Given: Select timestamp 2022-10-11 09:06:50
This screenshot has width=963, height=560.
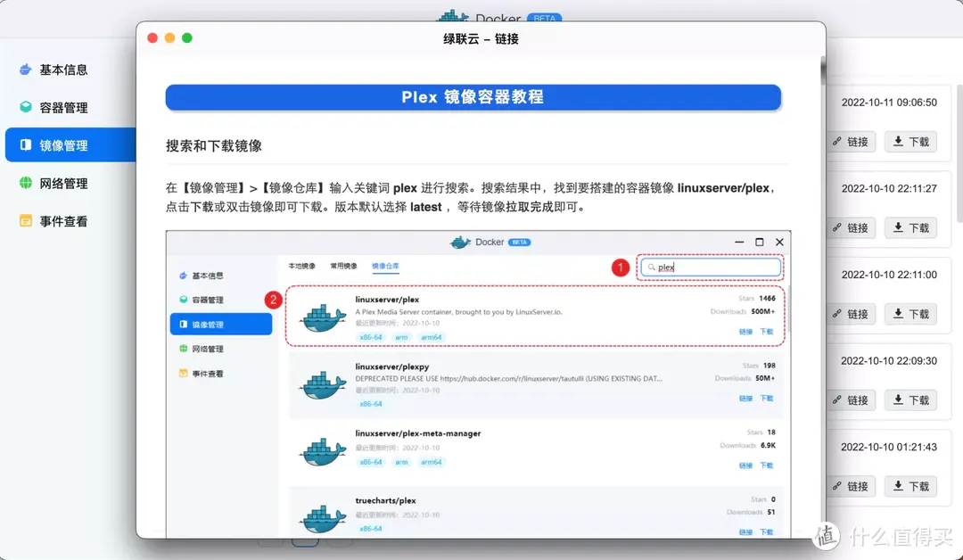Looking at the screenshot, I should pyautogui.click(x=889, y=103).
